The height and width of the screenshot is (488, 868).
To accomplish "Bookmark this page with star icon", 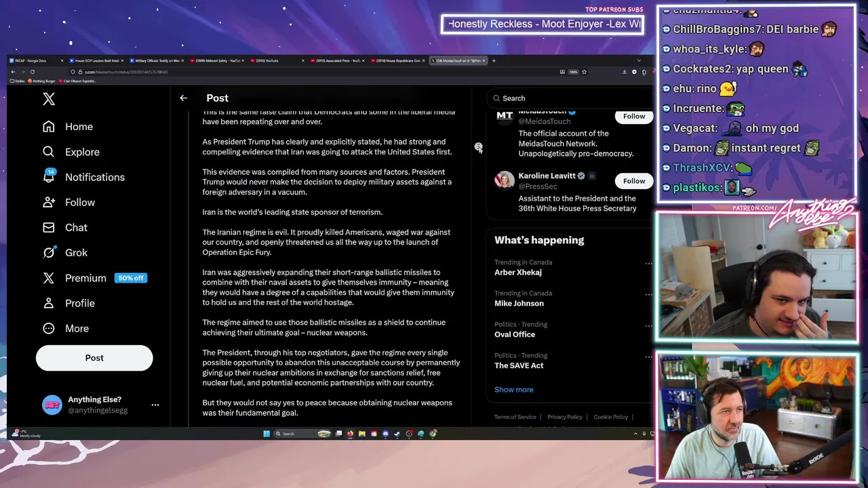I will pos(584,72).
